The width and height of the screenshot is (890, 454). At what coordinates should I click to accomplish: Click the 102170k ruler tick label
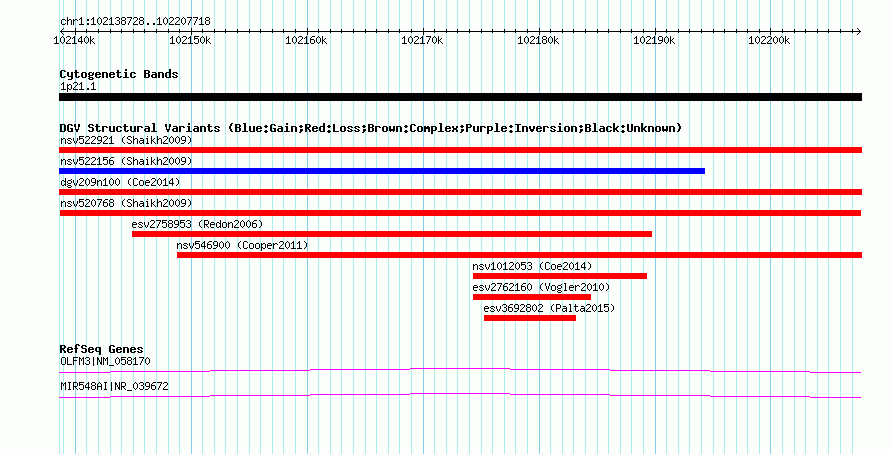[x=422, y=40]
